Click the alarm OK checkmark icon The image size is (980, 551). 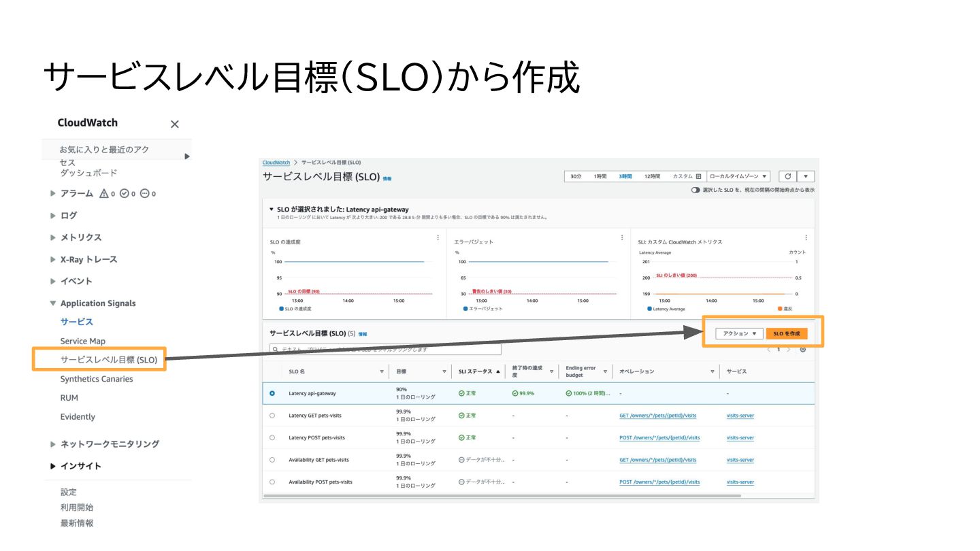pyautogui.click(x=124, y=194)
